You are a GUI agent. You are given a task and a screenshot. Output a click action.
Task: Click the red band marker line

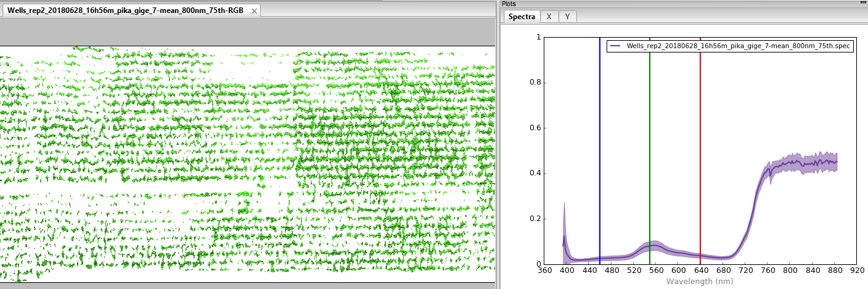(x=700, y=151)
